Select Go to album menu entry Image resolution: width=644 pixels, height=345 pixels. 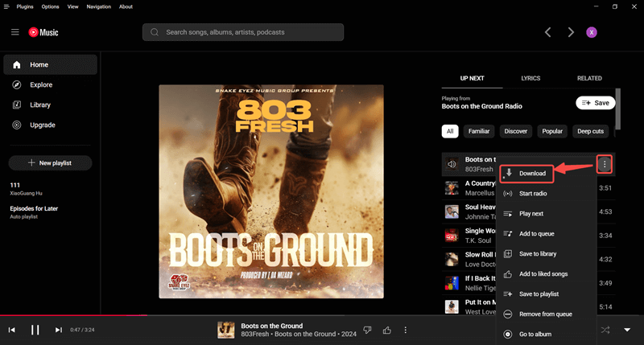pos(547,335)
